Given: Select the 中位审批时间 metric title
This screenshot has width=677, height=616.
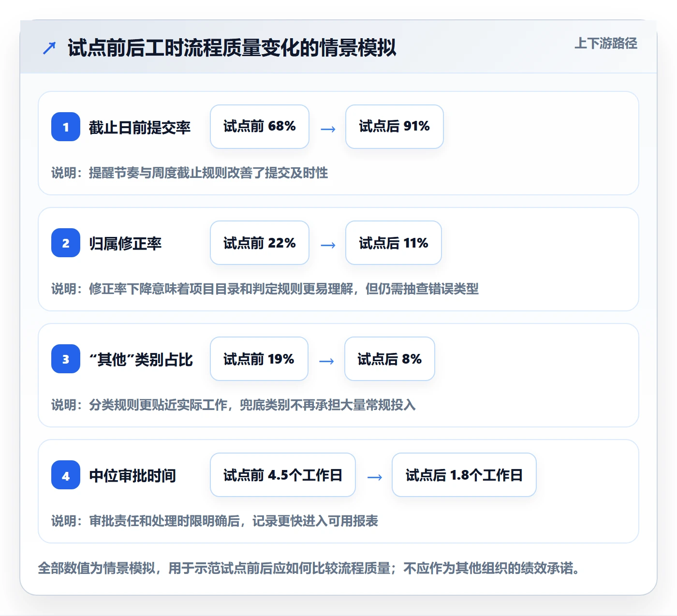Looking at the screenshot, I should [132, 475].
